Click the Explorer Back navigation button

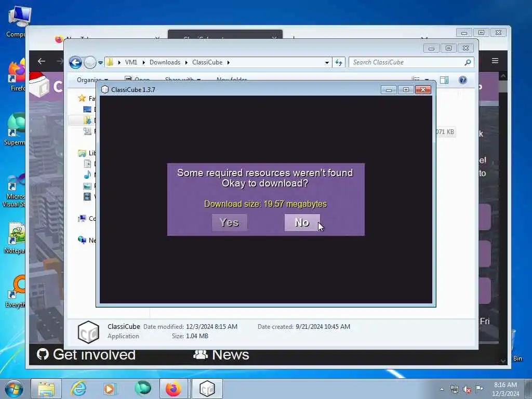[x=75, y=62]
